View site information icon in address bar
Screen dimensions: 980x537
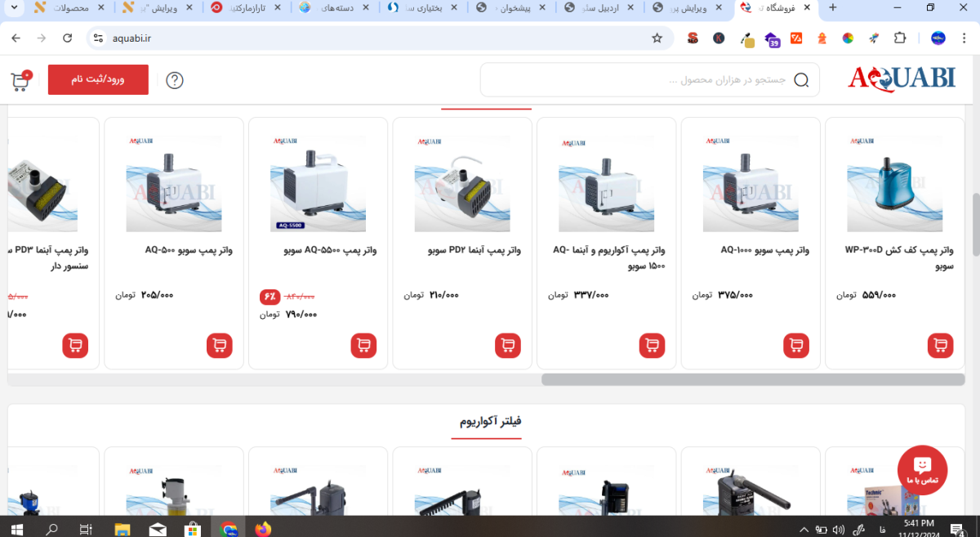point(98,38)
